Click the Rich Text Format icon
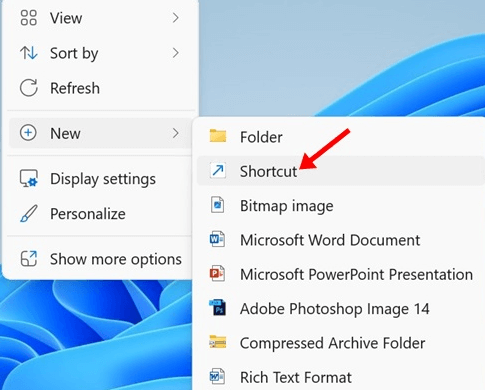485x390 pixels. click(217, 376)
